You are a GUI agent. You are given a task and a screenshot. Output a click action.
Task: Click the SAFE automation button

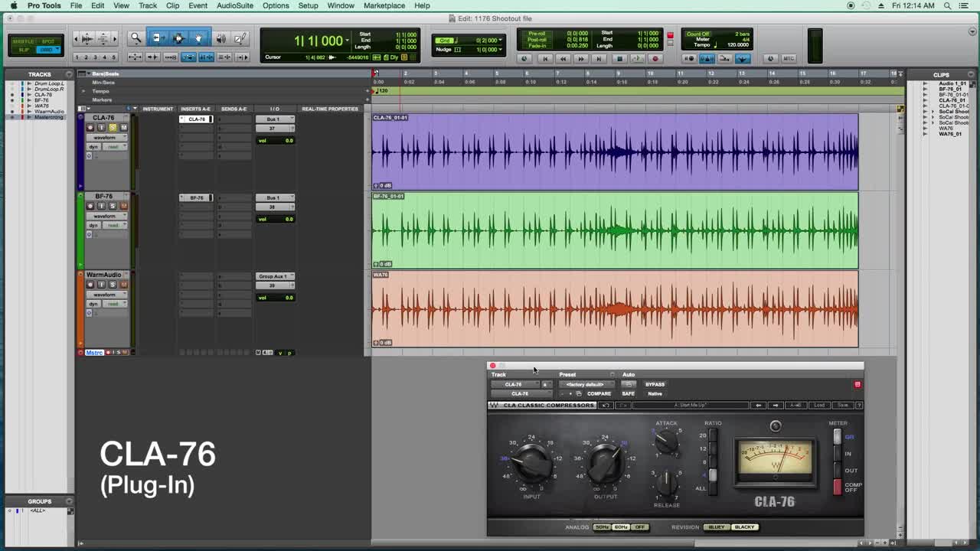coord(628,393)
